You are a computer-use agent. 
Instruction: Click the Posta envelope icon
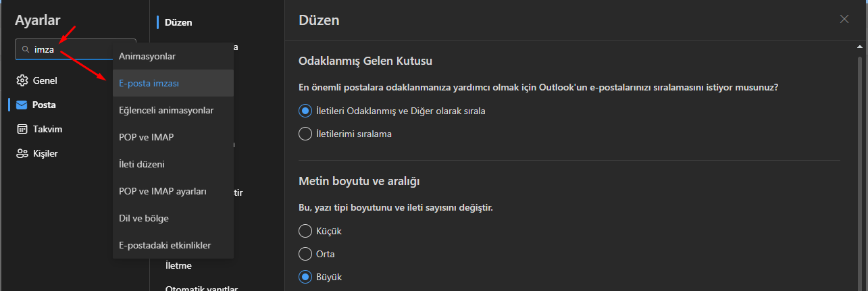pyautogui.click(x=22, y=105)
